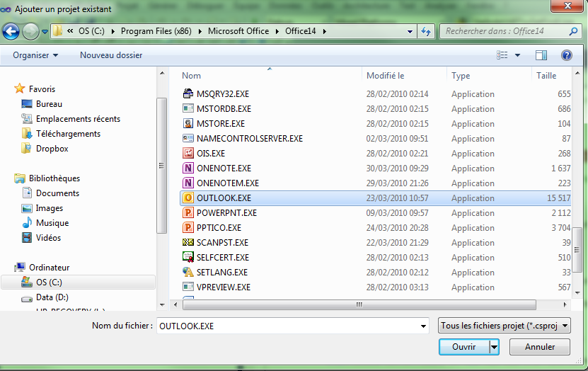Open view options dropdown arrow
This screenshot has height=371, width=588.
click(x=517, y=55)
